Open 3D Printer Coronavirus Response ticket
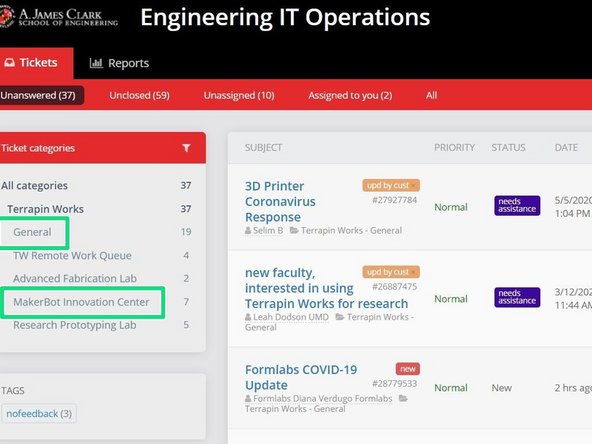The image size is (592, 444). coord(280,202)
